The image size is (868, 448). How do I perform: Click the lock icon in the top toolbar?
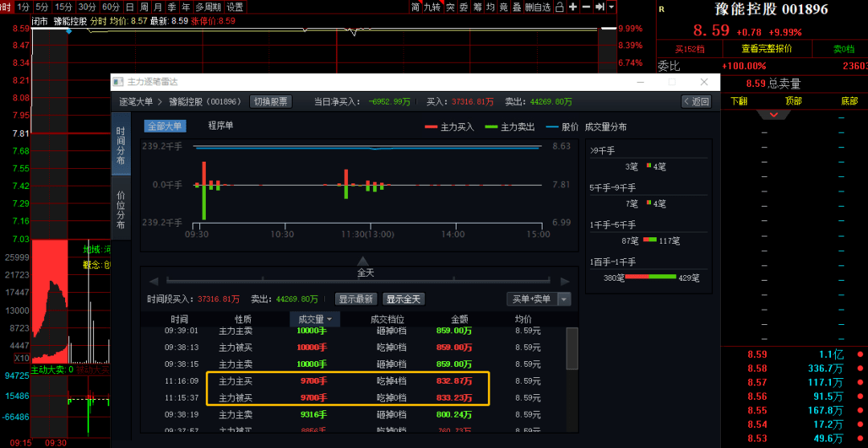point(559,7)
